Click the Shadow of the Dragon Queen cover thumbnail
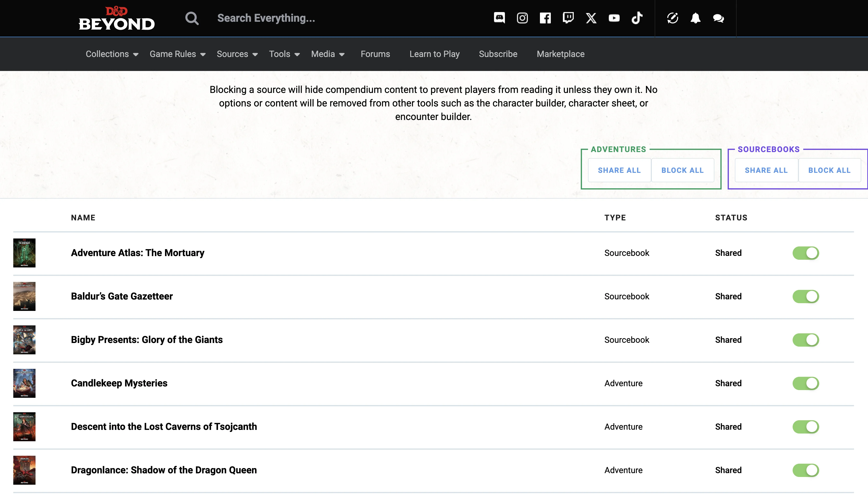The image size is (868, 497). tap(24, 470)
